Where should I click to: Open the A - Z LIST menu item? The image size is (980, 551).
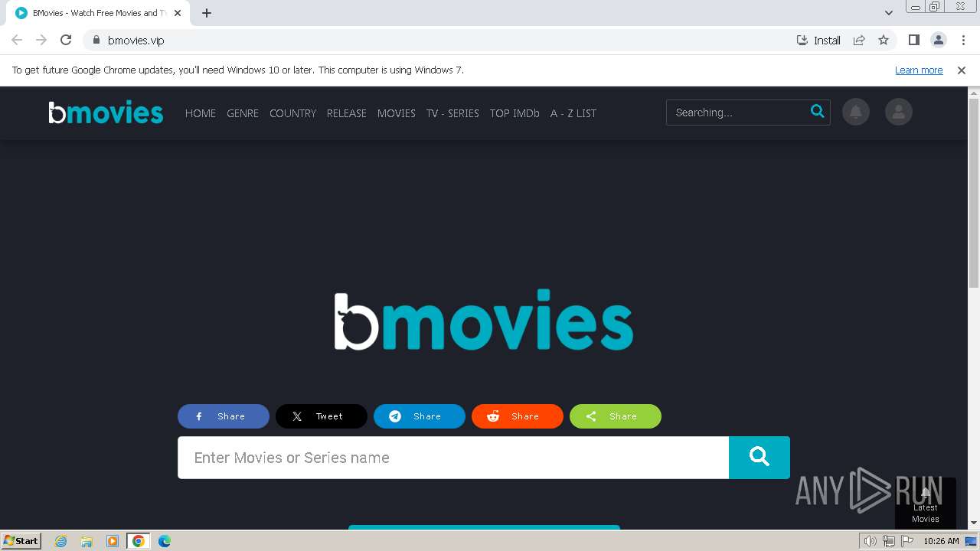coord(573,113)
